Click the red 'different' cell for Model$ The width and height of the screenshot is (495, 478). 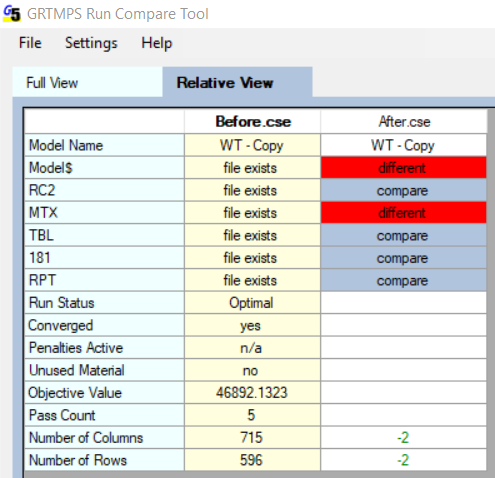click(x=403, y=168)
